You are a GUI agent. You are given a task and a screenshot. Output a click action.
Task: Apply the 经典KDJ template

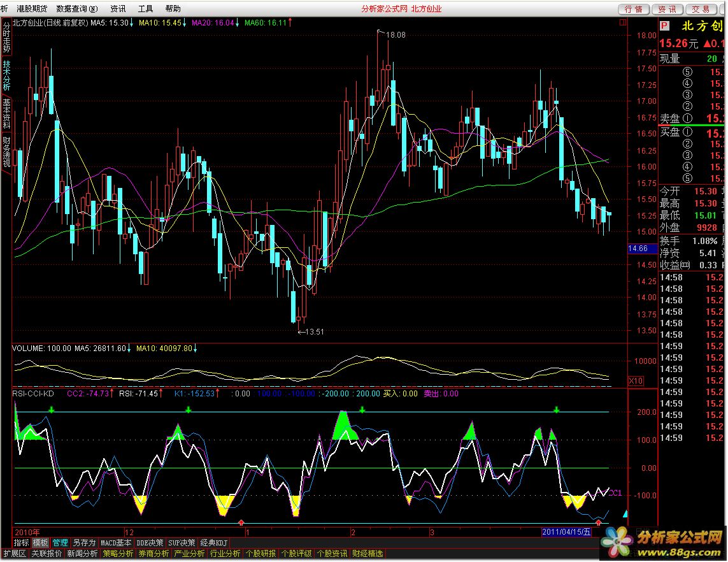(x=213, y=542)
